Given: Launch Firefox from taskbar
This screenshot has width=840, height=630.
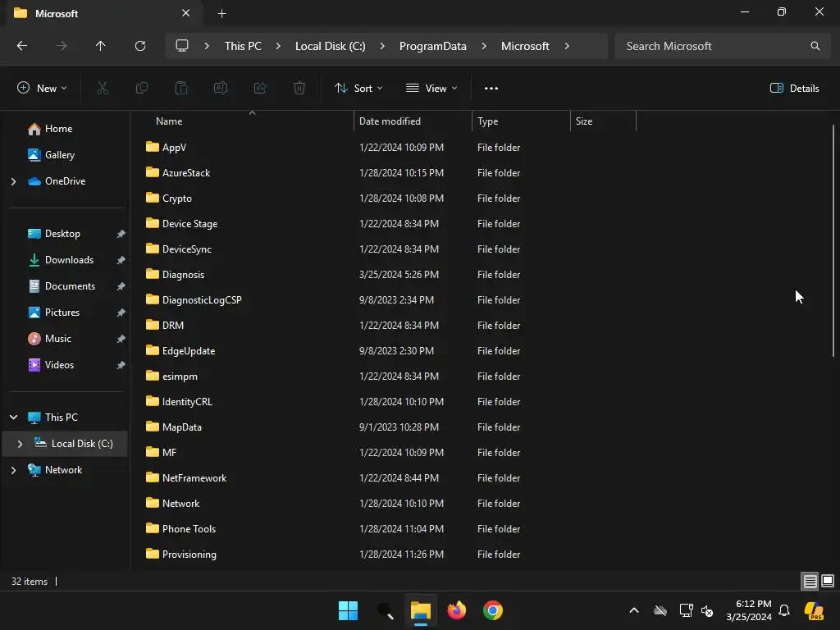Looking at the screenshot, I should pyautogui.click(x=456, y=610).
